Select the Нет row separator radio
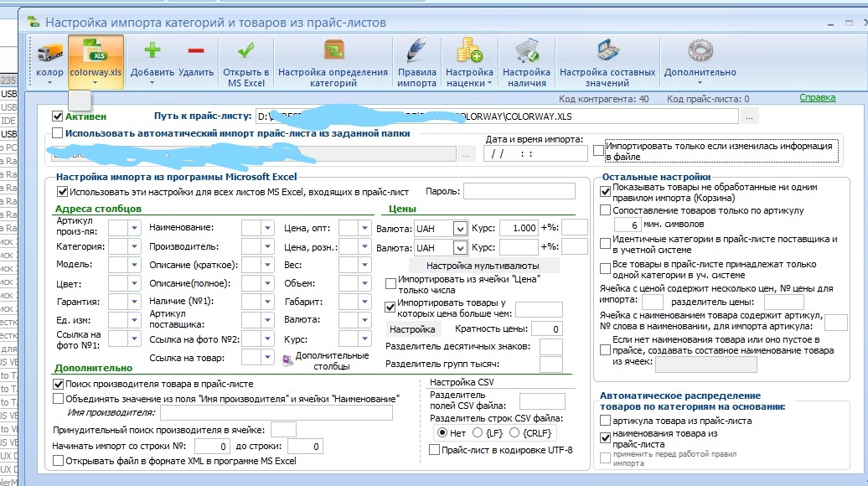Screen dimensions: 868x486 [442, 433]
